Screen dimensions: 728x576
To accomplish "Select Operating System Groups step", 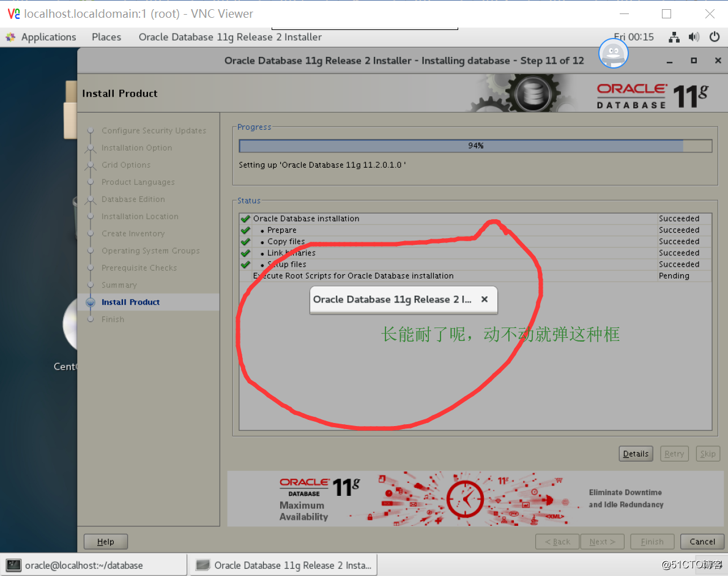I will (x=150, y=251).
